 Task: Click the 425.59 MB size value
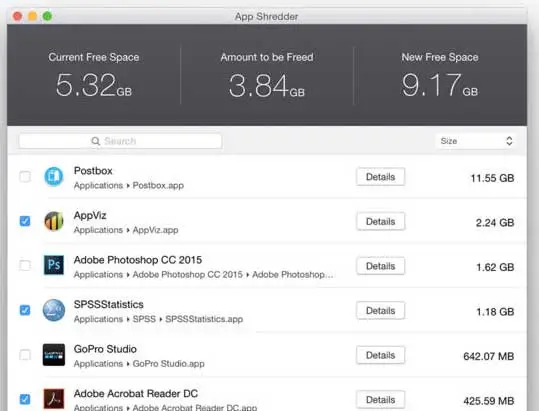tap(489, 401)
